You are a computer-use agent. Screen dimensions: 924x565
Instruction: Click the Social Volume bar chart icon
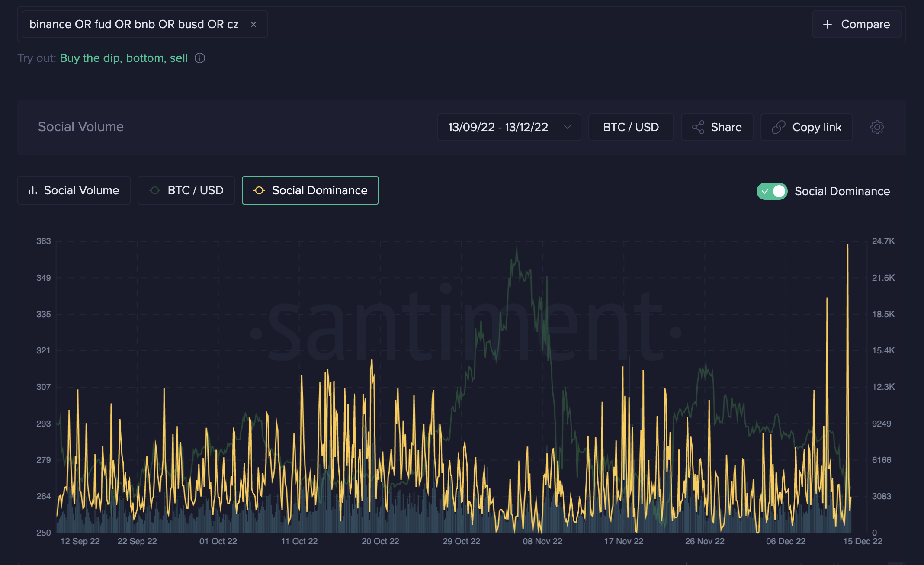33,190
